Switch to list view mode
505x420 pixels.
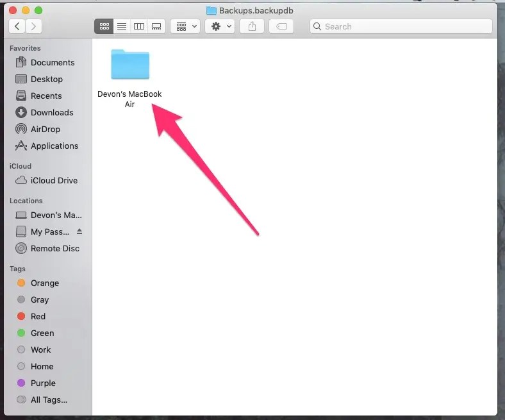[x=122, y=26]
